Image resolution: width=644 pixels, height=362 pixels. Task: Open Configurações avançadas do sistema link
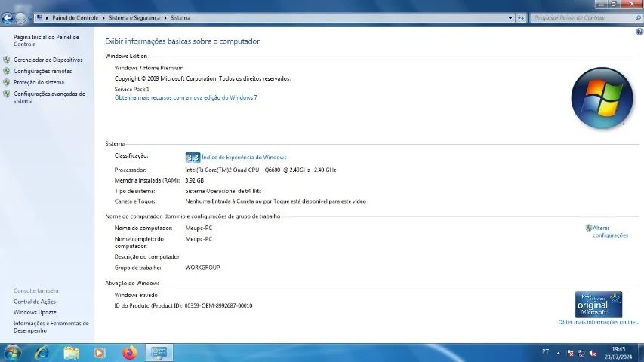(49, 97)
